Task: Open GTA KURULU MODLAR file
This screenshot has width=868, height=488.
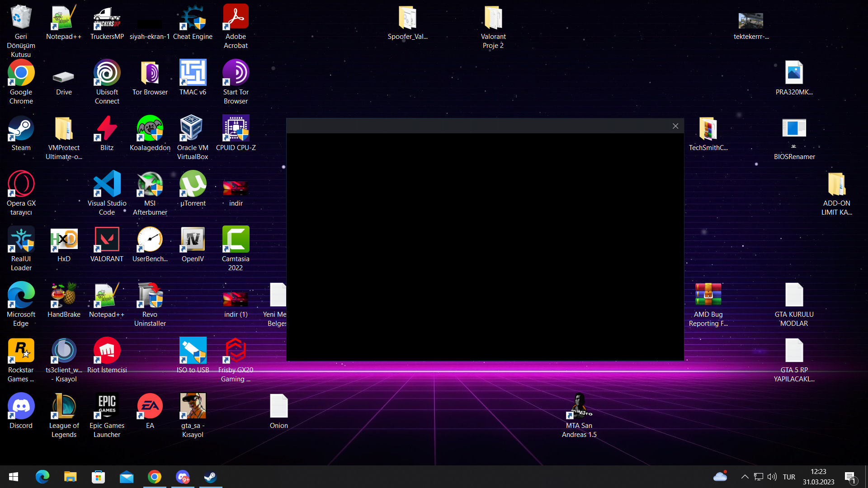Action: [x=794, y=304]
